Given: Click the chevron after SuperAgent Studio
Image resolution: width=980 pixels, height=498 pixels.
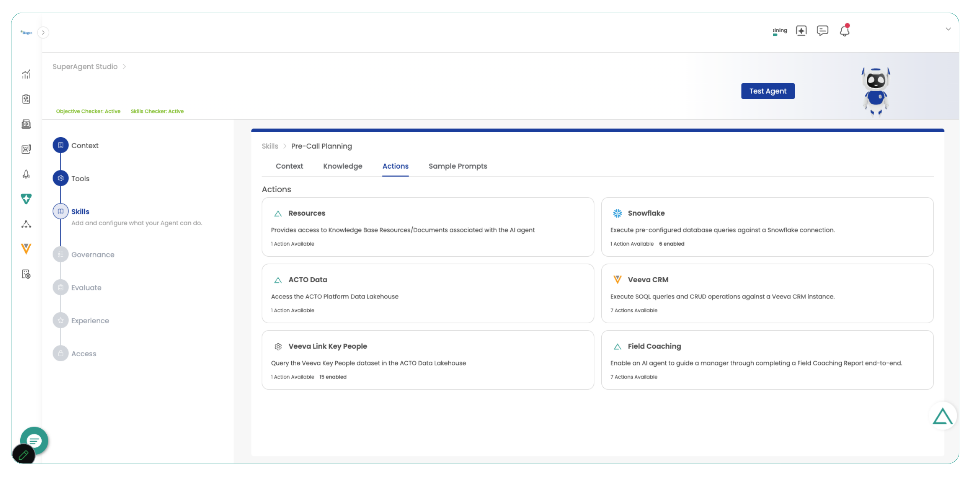Looking at the screenshot, I should coord(124,67).
